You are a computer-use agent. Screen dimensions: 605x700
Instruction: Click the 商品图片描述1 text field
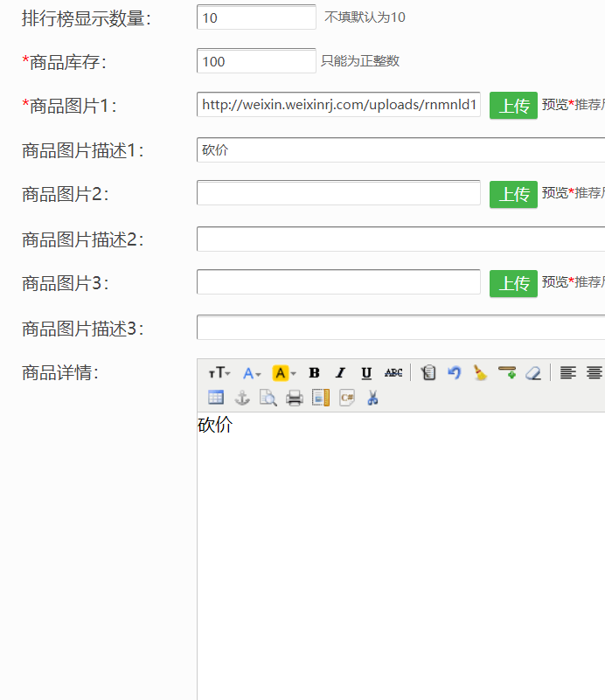(400, 149)
